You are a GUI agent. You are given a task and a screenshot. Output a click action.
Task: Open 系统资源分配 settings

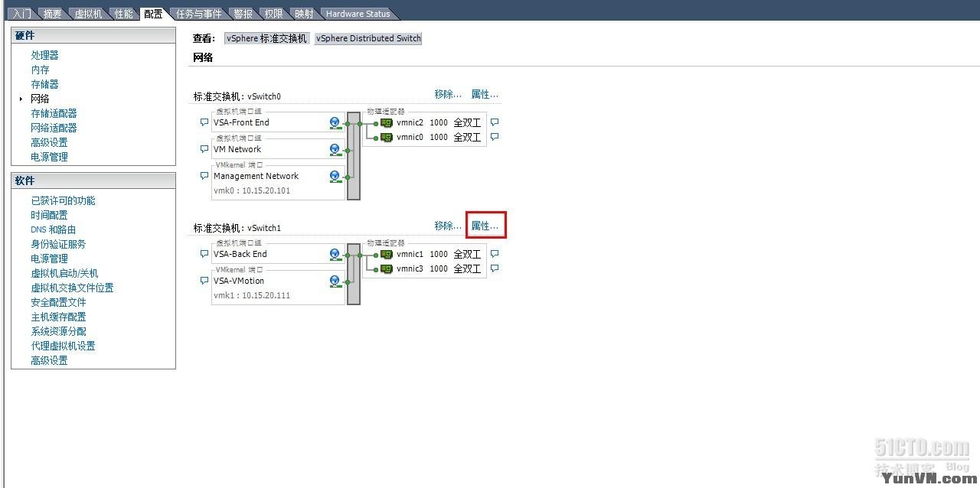pyautogui.click(x=58, y=331)
